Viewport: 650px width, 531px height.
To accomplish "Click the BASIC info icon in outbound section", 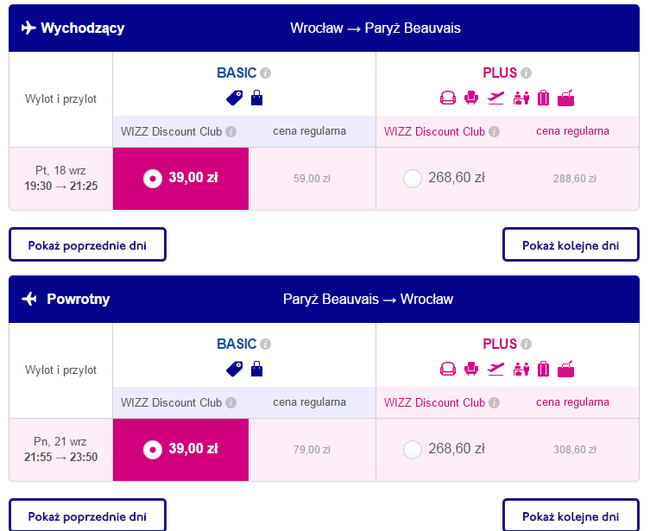I will pos(266,73).
